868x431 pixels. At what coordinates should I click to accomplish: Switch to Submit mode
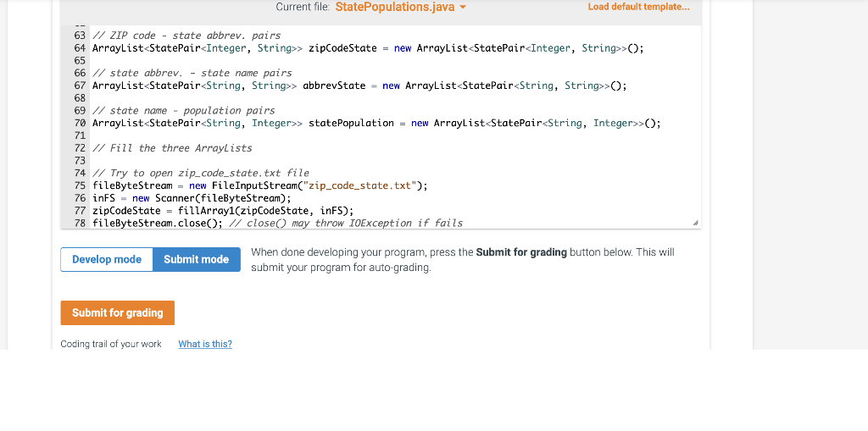pos(197,259)
